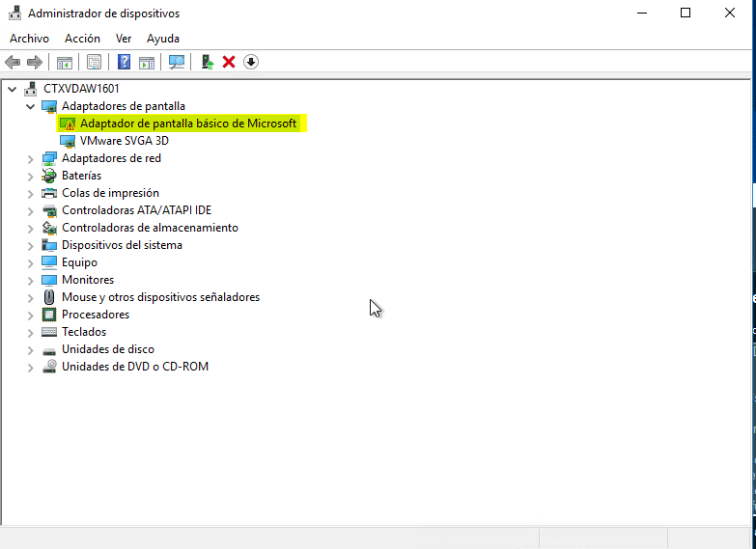Select the Procesadores label
Screen dimensions: 756x549
point(96,315)
